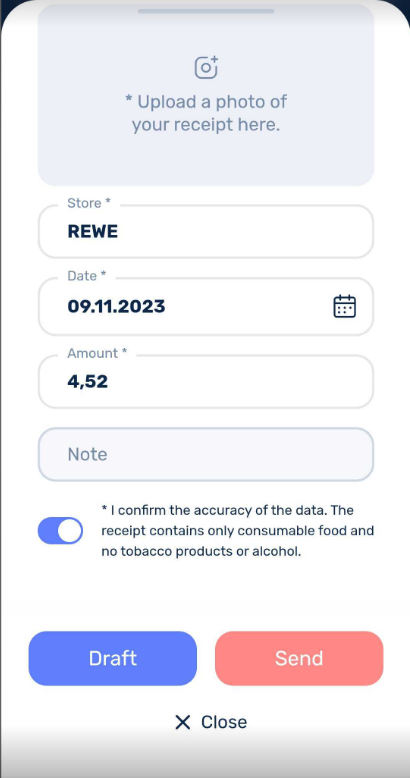Screen dimensions: 410x778
Task: Save the receipt with the Draft button
Action: pos(113,658)
